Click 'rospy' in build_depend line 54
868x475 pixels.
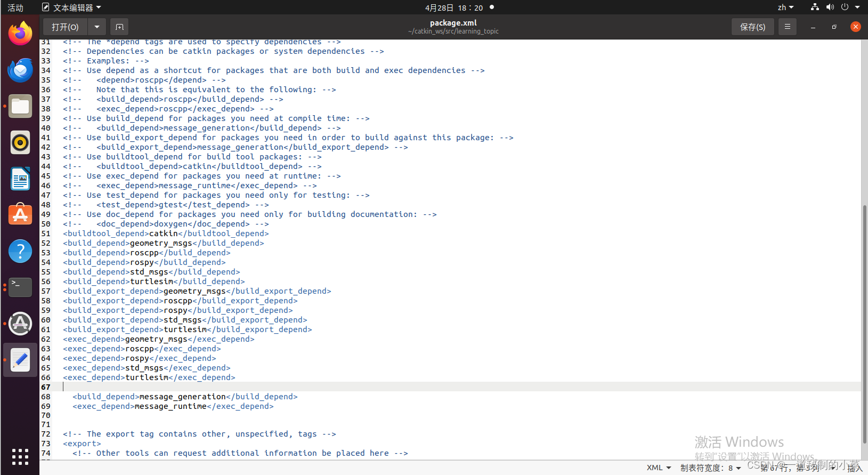point(142,262)
